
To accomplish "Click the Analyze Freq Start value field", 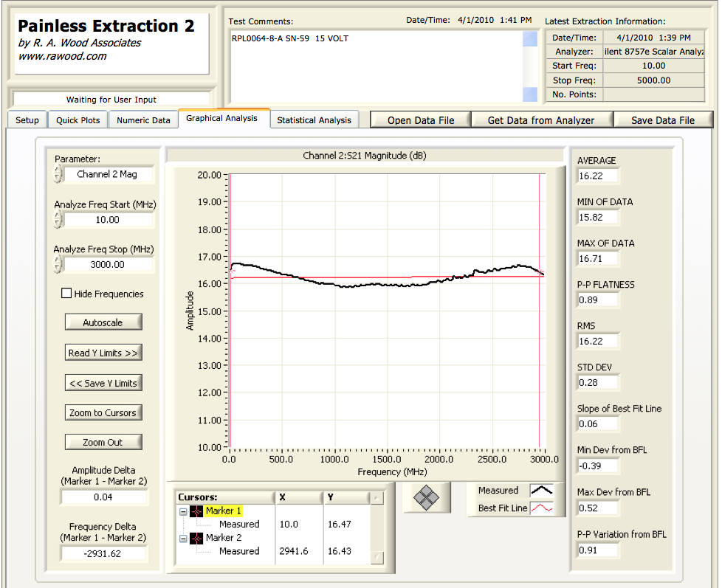I will tap(107, 220).
